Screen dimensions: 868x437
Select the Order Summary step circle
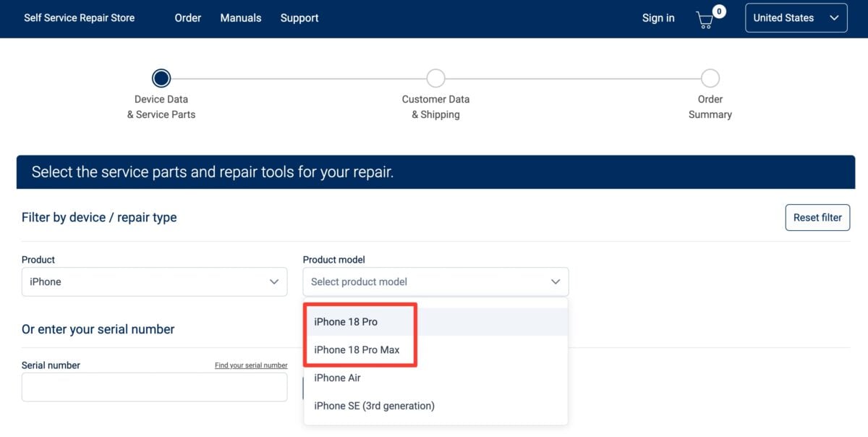[710, 78]
